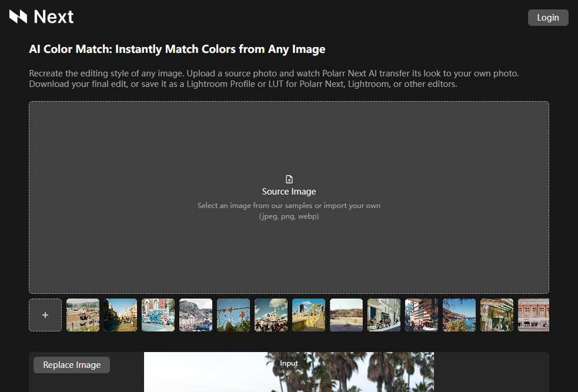Select the red brick building sample thumbnail
The image size is (578, 392).
[x=534, y=315]
